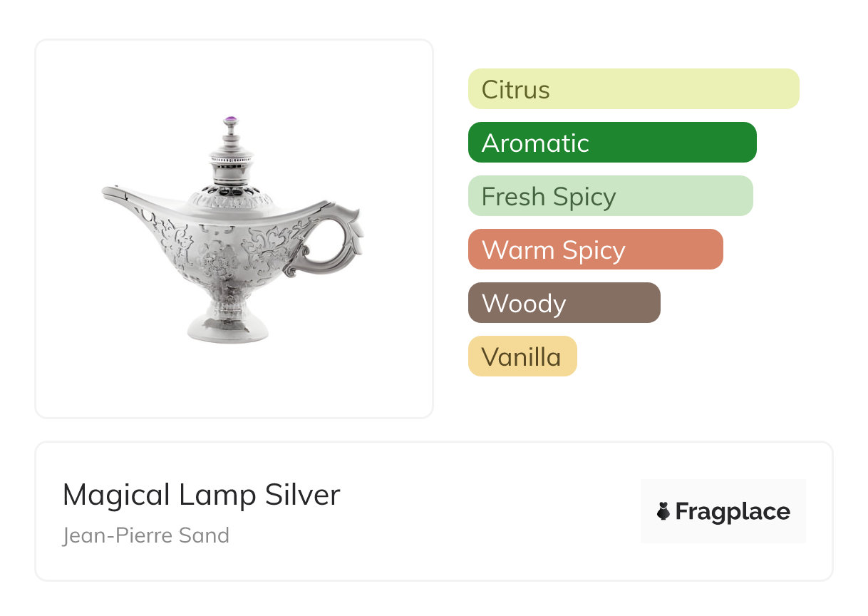
Task: Pick the yellow Vanilla accord bar
Action: tap(522, 356)
